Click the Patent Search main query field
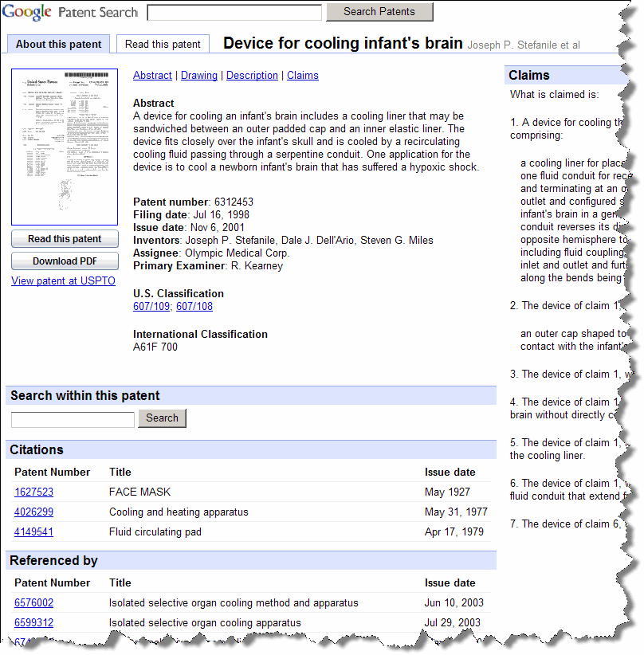Image resolution: width=644 pixels, height=655 pixels. [234, 13]
